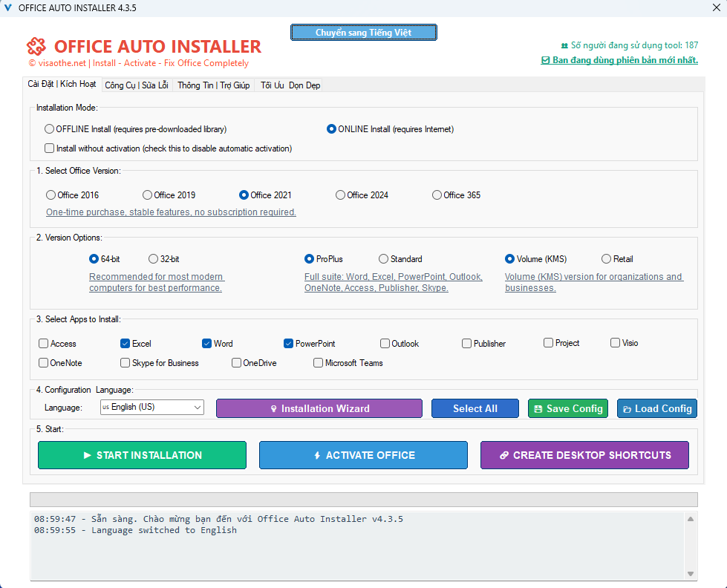Open the Cài Đặt | Kích Hoạt tab
This screenshot has height=588, width=727.
click(x=62, y=84)
